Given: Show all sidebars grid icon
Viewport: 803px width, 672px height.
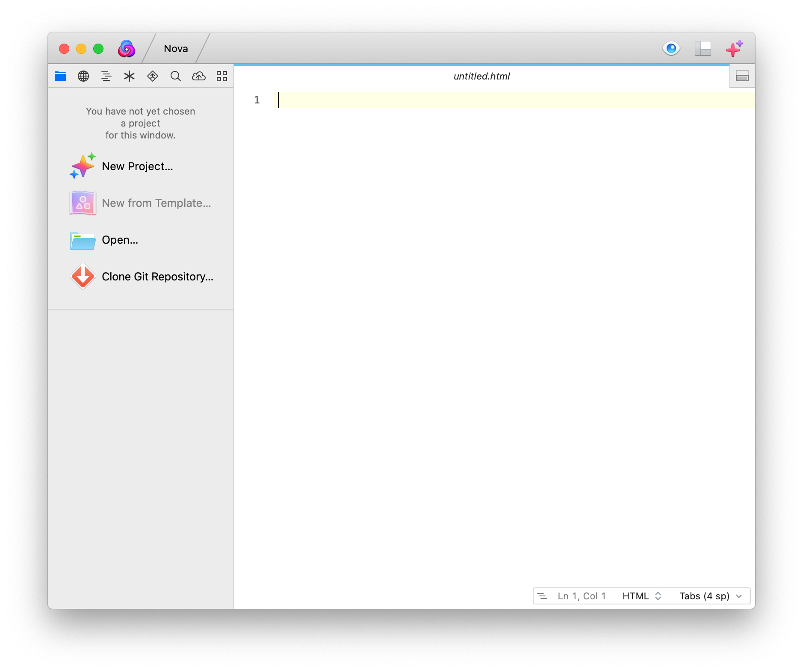Looking at the screenshot, I should point(221,76).
